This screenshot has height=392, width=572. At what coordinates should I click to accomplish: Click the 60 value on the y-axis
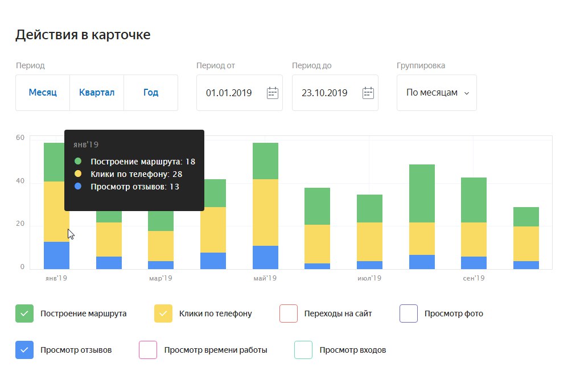pyautogui.click(x=20, y=138)
